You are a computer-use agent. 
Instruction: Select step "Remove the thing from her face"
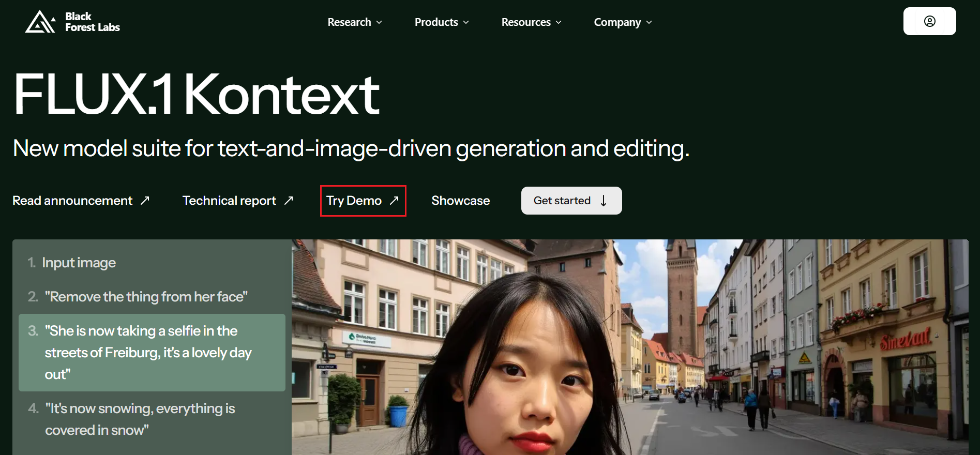[152, 297]
